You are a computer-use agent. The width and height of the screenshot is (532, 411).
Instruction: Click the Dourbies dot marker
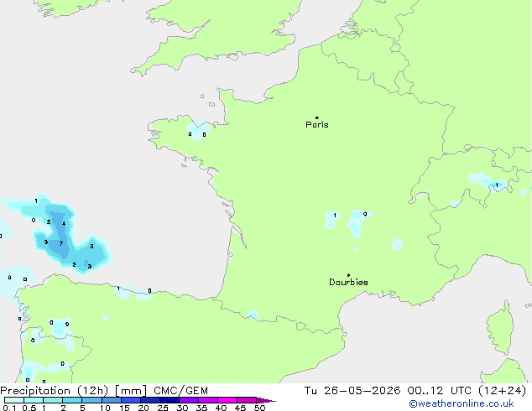[348, 275]
